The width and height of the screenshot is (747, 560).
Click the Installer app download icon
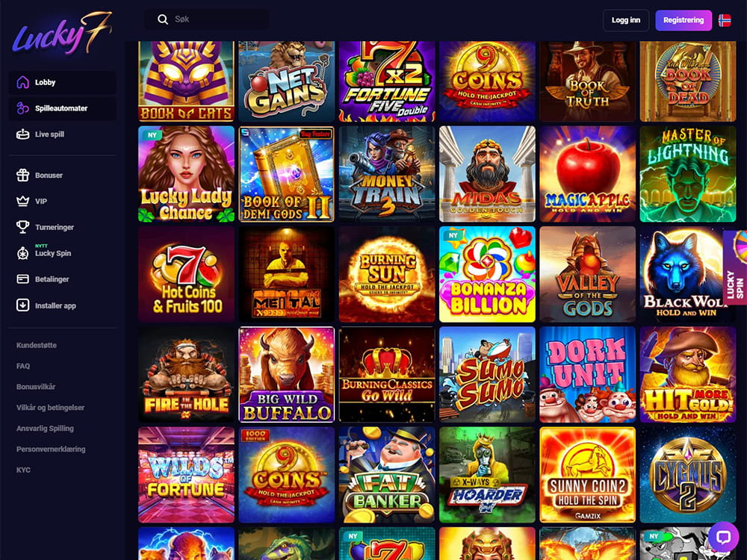23,305
